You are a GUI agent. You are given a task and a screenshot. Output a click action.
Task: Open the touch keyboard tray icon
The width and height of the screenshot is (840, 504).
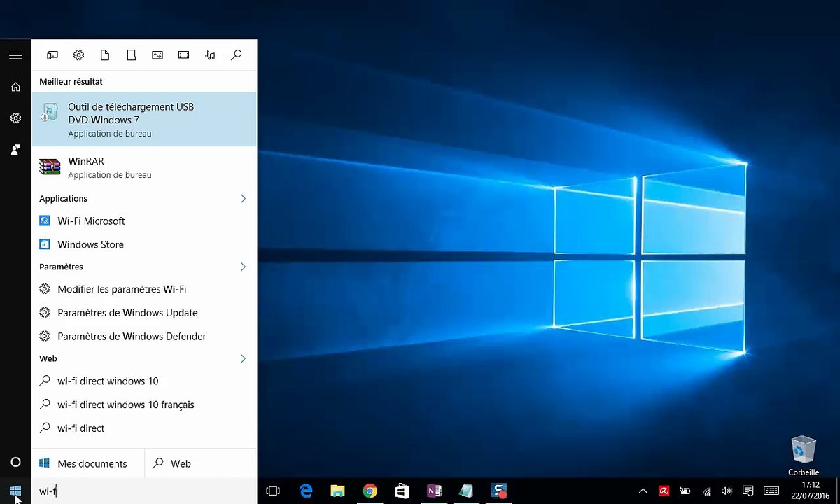pos(771,491)
